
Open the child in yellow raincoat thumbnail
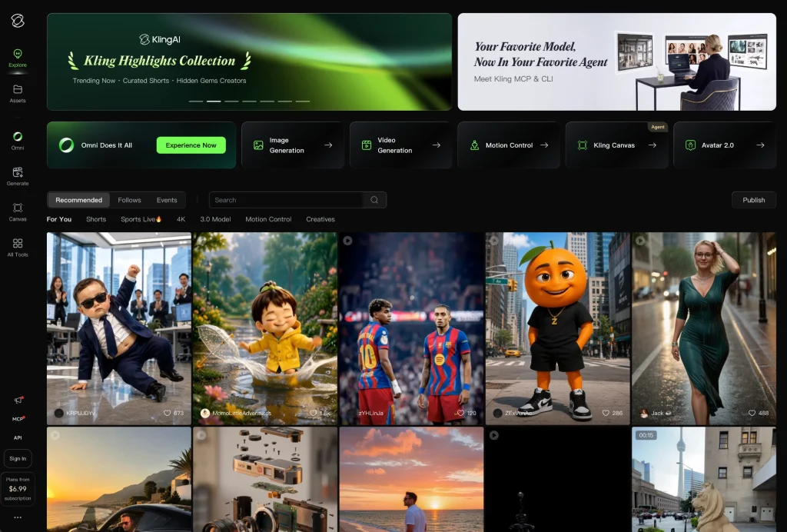coord(265,328)
